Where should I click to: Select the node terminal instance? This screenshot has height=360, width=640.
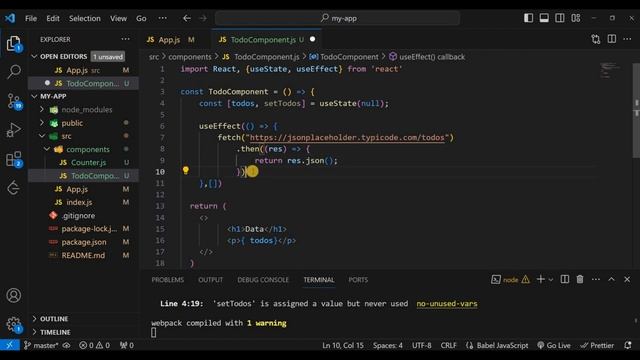click(510, 280)
